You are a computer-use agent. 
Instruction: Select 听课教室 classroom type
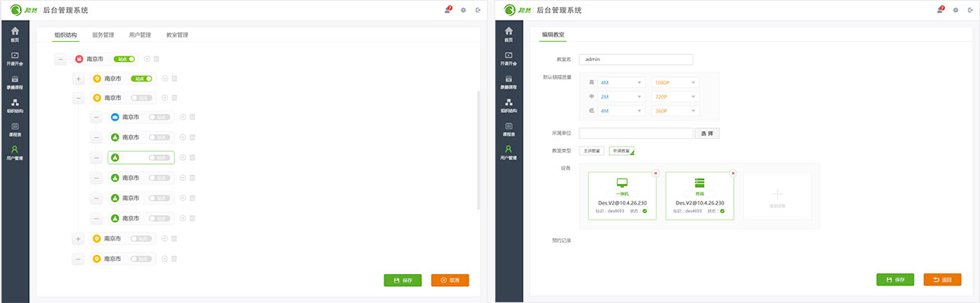[621, 150]
